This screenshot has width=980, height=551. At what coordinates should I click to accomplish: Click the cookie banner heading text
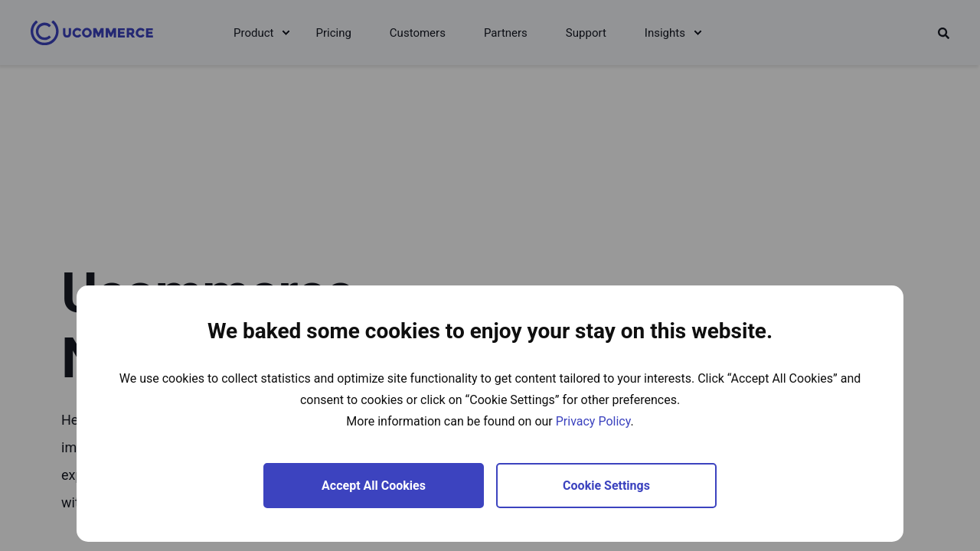(490, 331)
